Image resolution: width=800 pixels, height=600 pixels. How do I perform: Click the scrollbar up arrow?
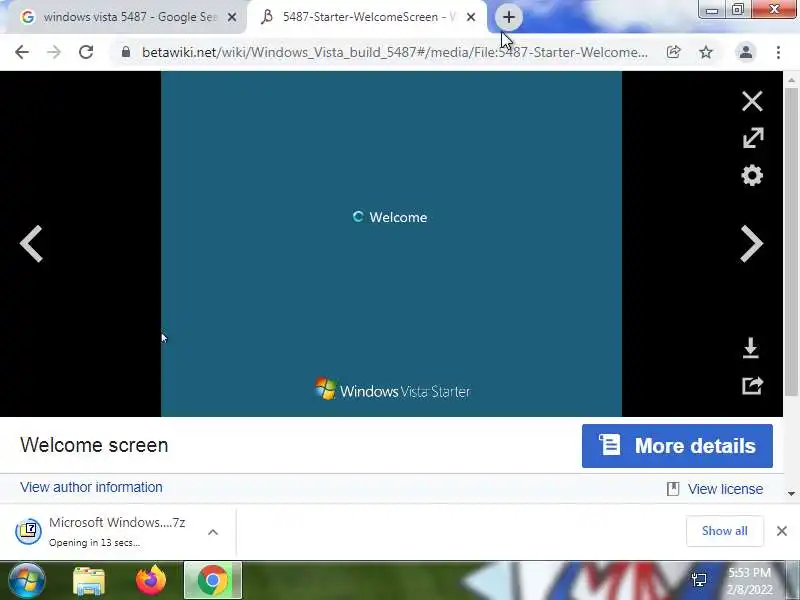tap(791, 80)
